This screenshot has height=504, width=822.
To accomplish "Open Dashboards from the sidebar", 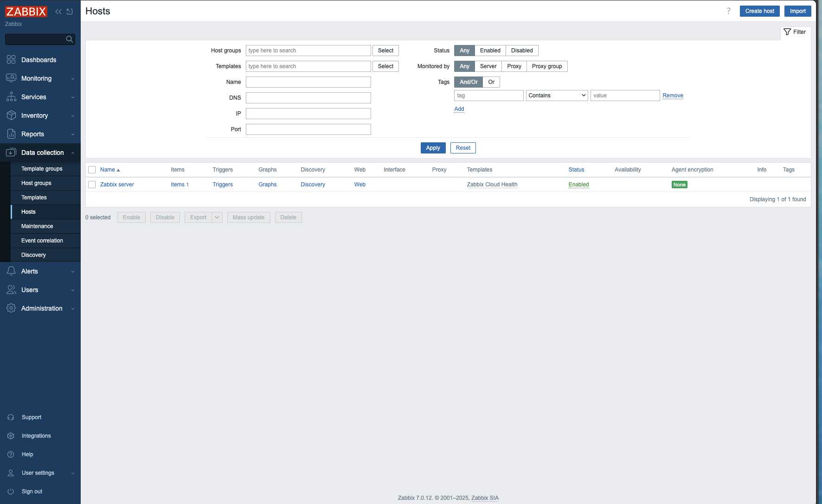I will [39, 60].
